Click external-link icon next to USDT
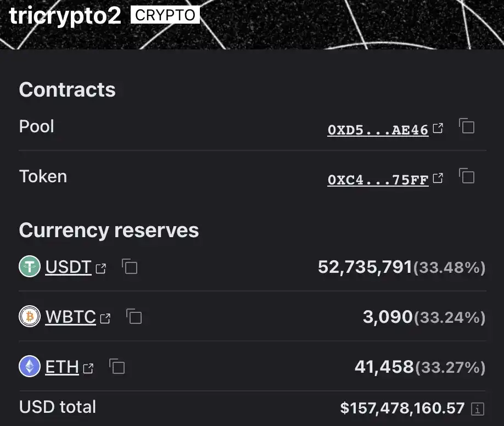The height and width of the screenshot is (426, 504). [x=101, y=268]
